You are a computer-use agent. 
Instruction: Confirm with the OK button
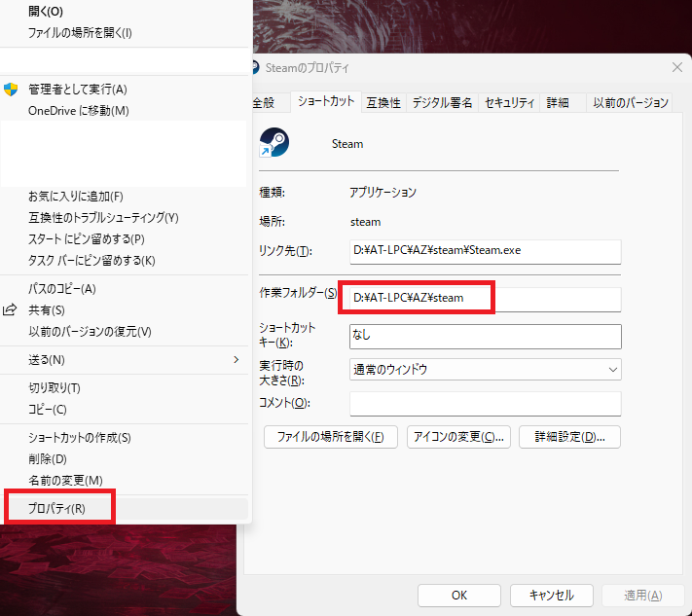(x=460, y=595)
